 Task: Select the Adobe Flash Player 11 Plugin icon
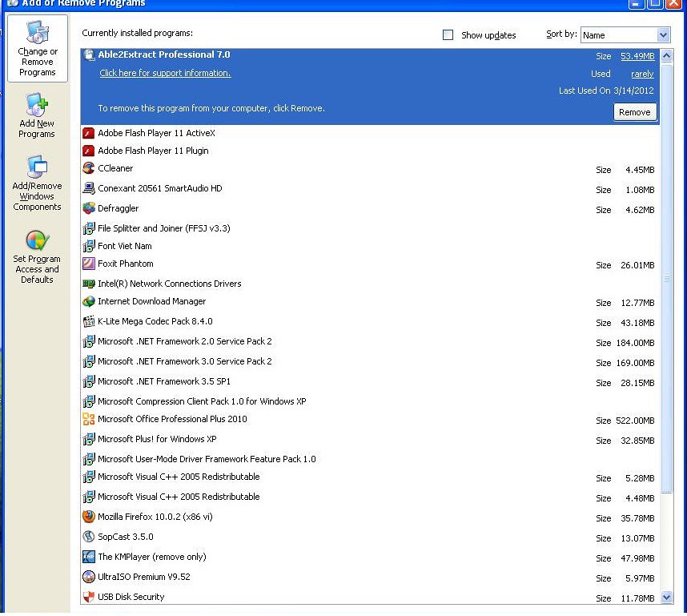click(89, 151)
